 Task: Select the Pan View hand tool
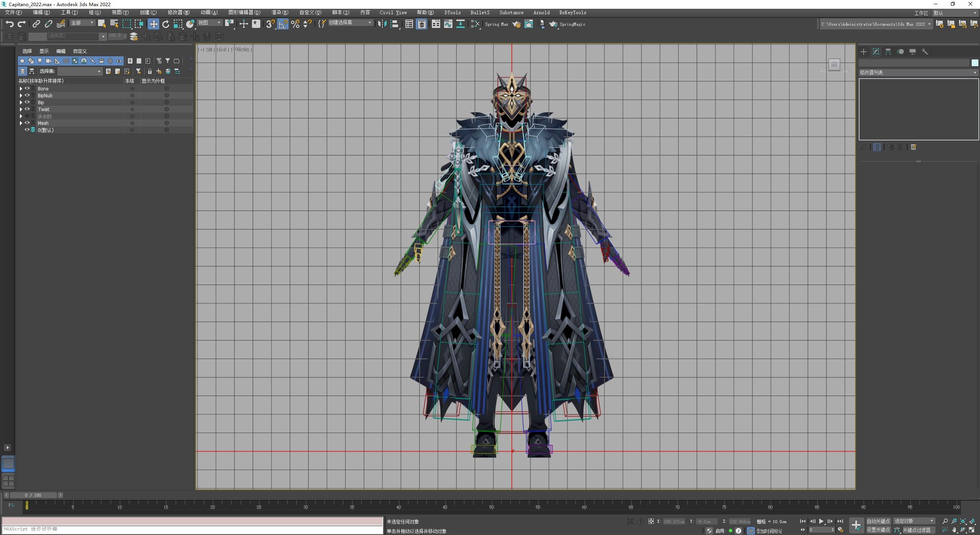pyautogui.click(x=954, y=530)
